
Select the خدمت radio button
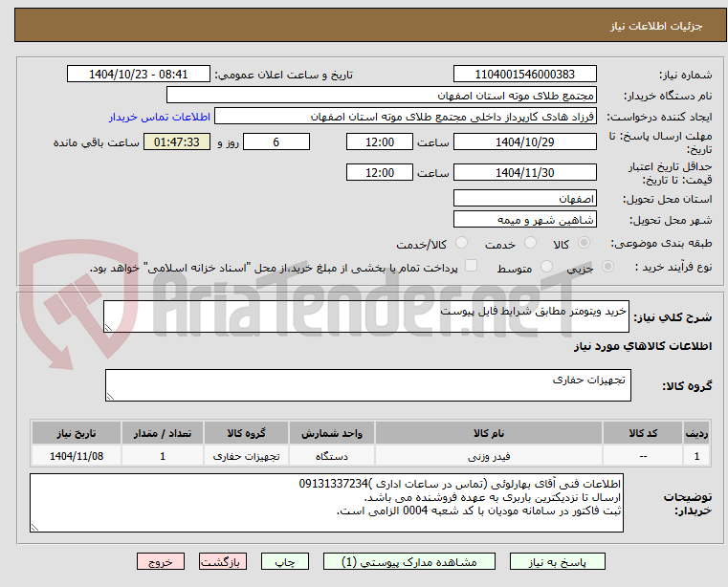[x=530, y=243]
